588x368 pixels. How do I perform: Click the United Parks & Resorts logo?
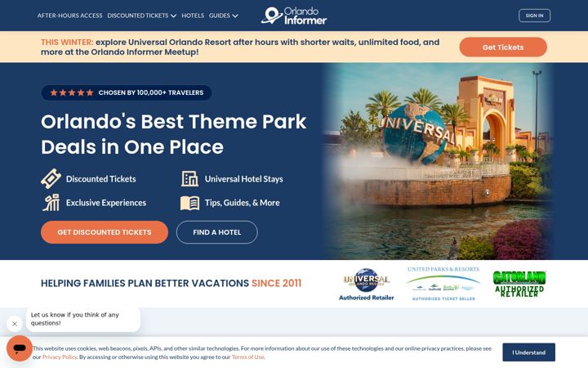click(x=443, y=284)
